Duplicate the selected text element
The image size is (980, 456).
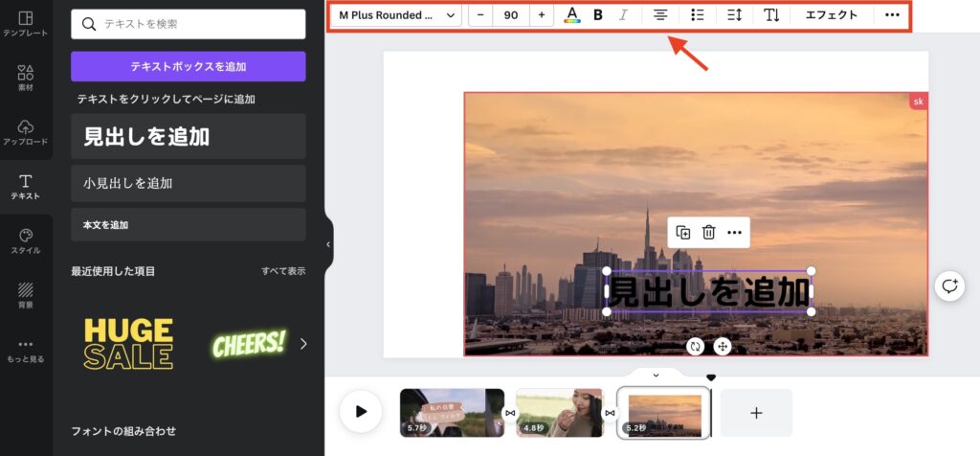coord(683,233)
